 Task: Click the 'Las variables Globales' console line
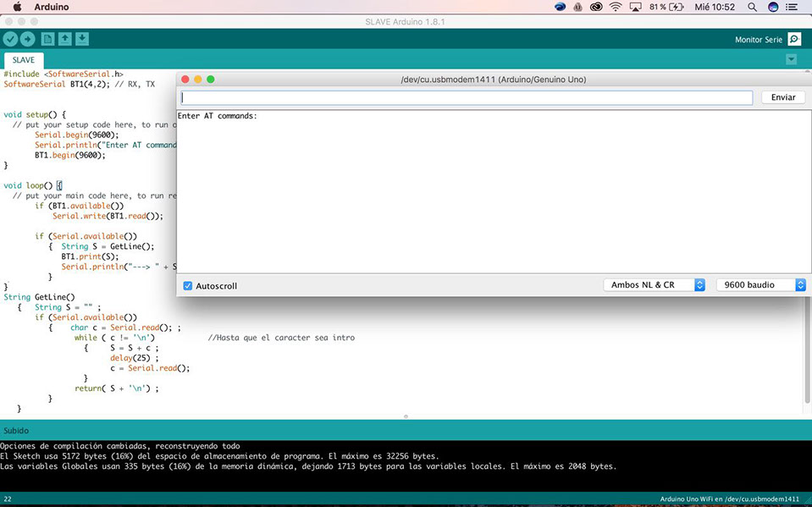(308, 466)
